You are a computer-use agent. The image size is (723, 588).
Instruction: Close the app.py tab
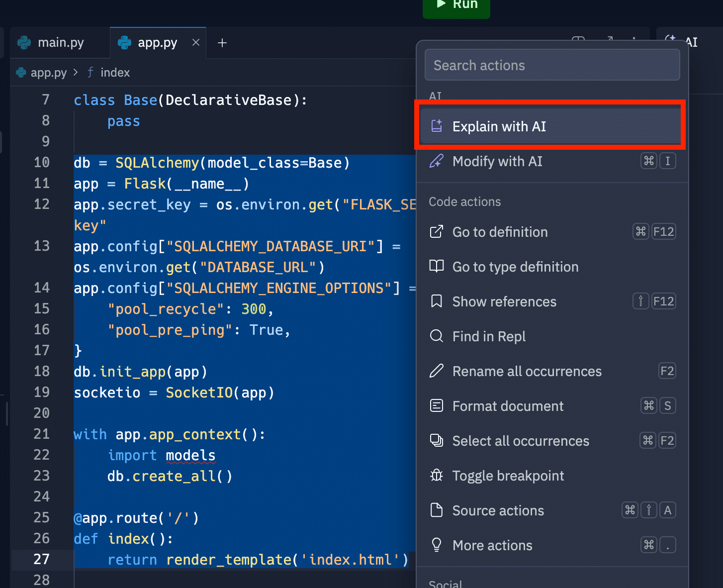[196, 43]
